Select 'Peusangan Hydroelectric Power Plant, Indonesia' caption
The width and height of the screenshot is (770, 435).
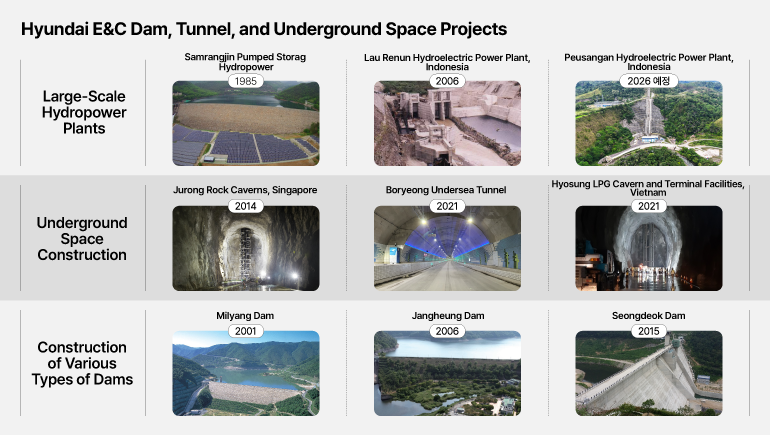649,62
